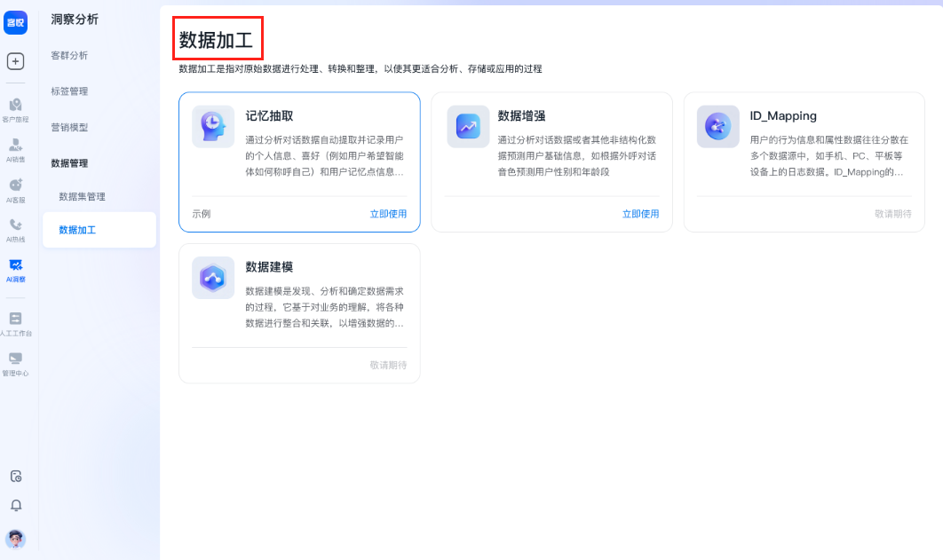Select the AI洞察 sidebar icon
Screen dimensions: 943x560
click(x=16, y=268)
